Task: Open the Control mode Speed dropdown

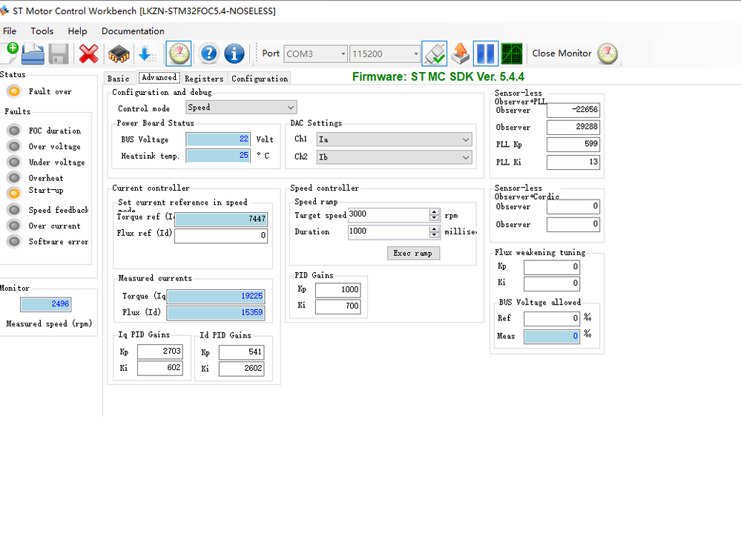Action: (x=241, y=108)
